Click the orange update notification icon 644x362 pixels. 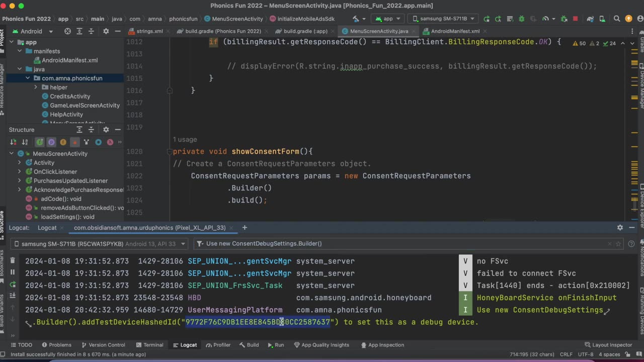click(x=628, y=19)
